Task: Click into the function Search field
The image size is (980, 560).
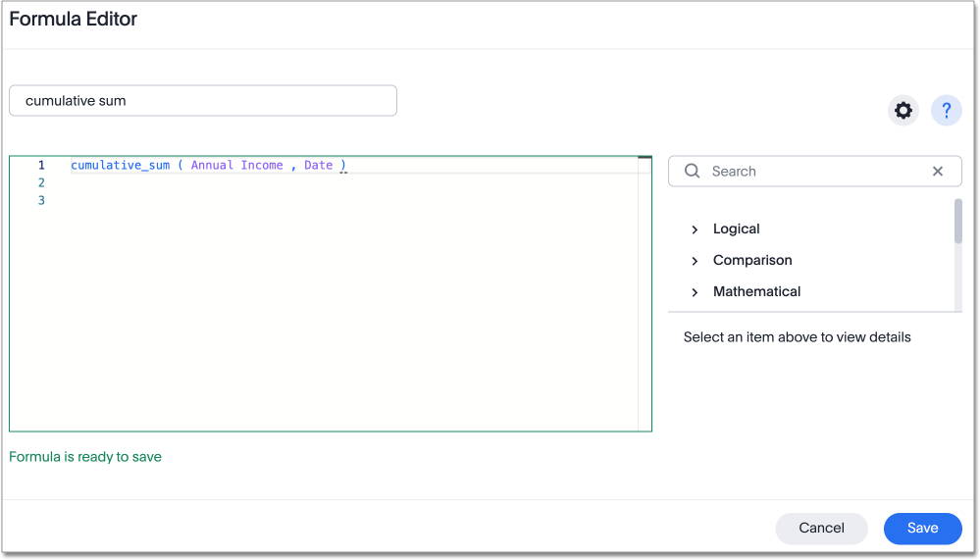Action: point(814,171)
